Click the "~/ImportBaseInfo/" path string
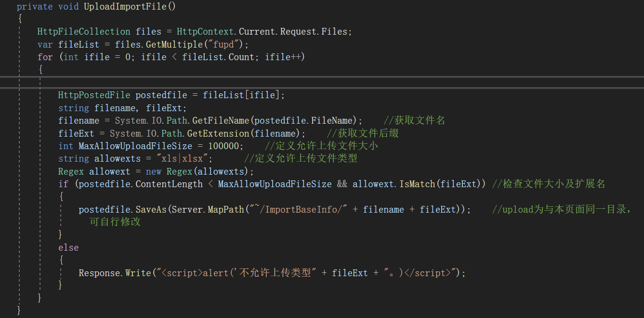This screenshot has height=318, width=644. pos(299,209)
